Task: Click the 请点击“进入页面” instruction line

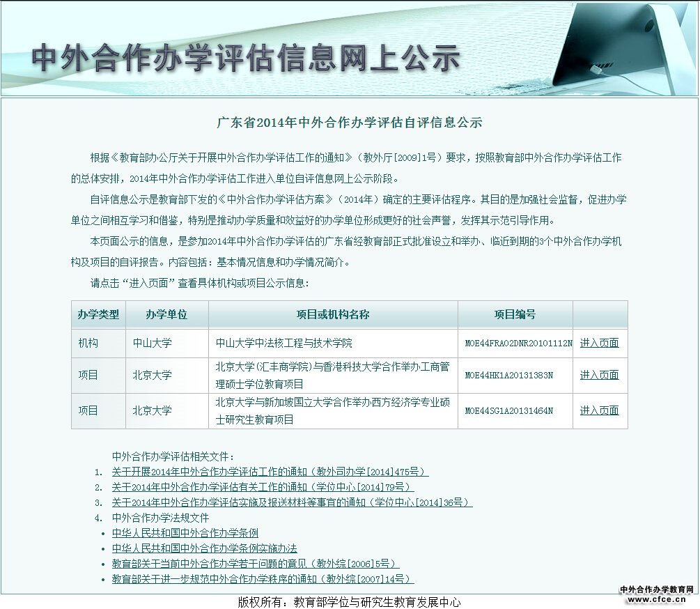Action: point(200,283)
